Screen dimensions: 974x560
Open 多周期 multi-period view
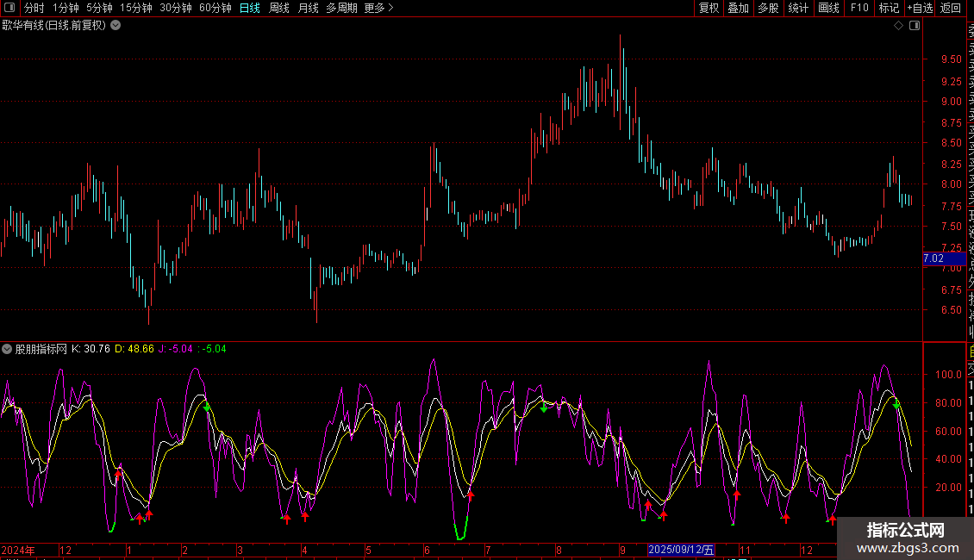click(x=341, y=8)
